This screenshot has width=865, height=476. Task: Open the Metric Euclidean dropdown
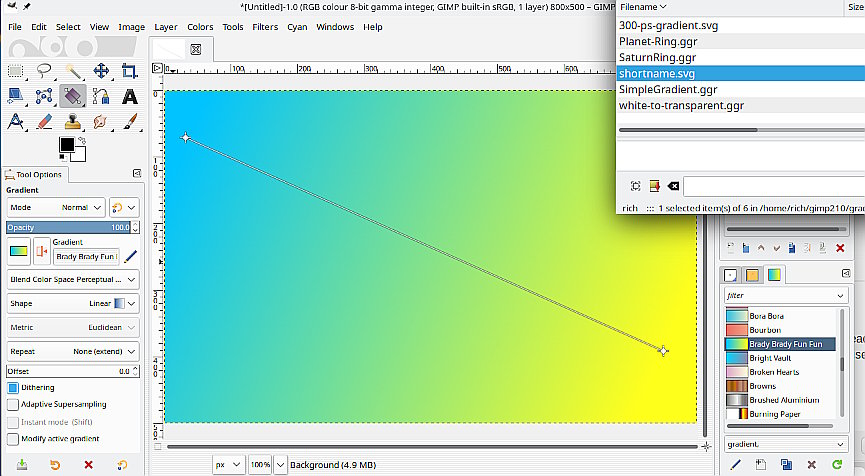[x=73, y=328]
